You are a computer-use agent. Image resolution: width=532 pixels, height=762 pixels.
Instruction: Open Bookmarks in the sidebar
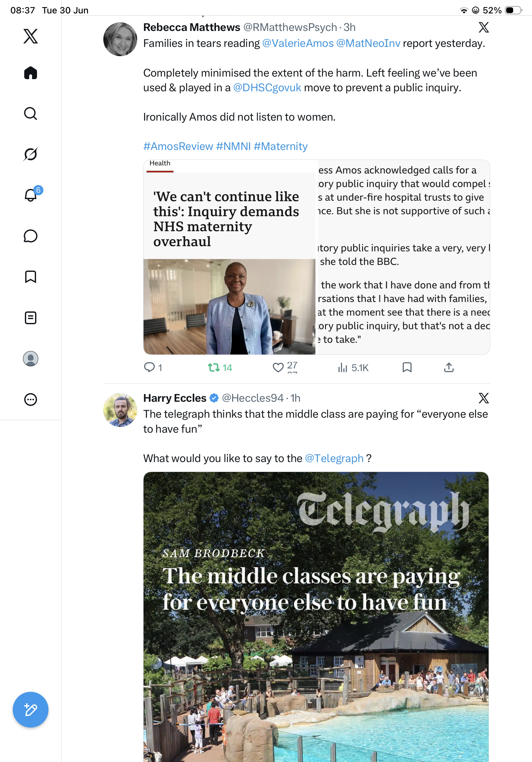[x=31, y=277]
